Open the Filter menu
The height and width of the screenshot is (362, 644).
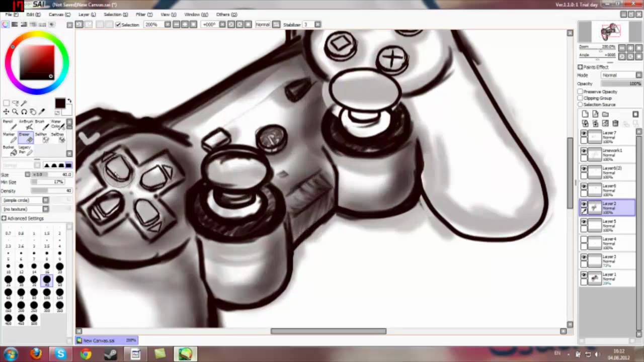point(141,14)
